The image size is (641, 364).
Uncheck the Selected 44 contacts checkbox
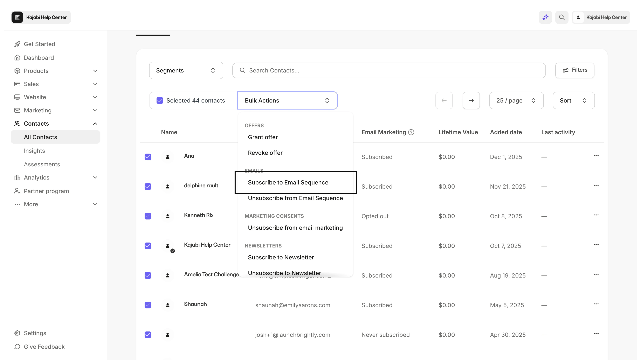click(x=160, y=100)
